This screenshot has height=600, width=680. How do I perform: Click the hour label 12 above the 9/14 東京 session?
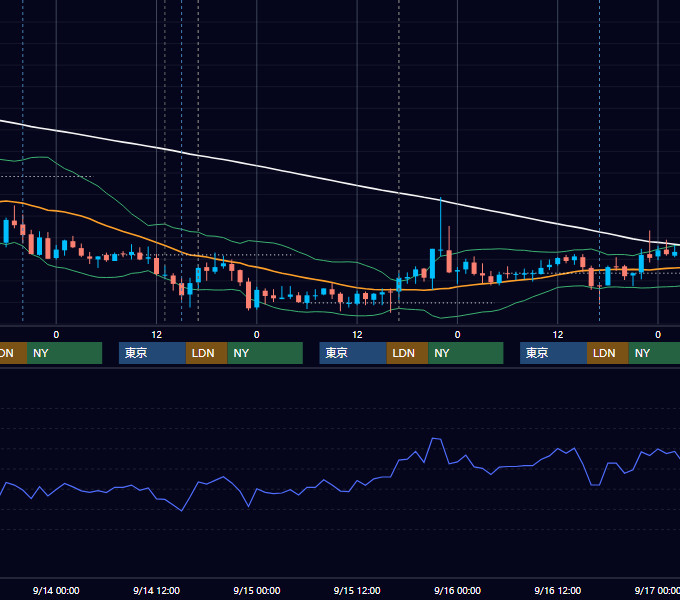[157, 335]
